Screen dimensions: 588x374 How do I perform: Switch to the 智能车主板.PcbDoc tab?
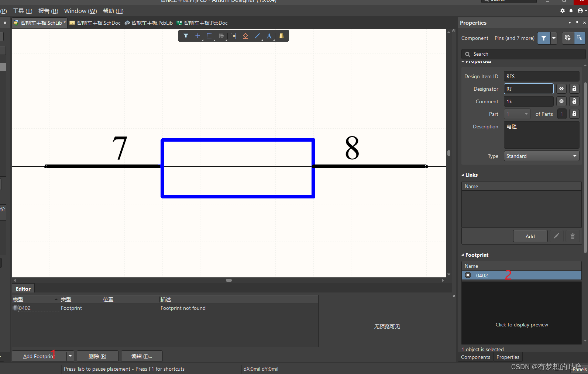coord(202,23)
